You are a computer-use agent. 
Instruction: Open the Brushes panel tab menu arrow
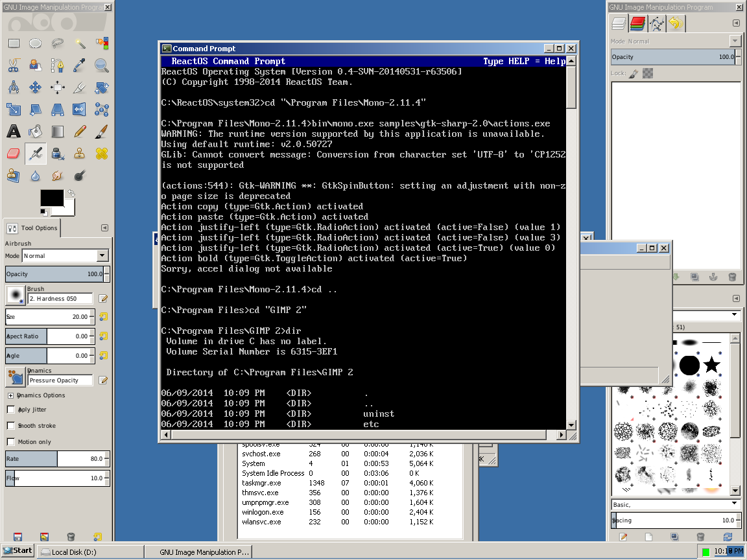coord(736,299)
